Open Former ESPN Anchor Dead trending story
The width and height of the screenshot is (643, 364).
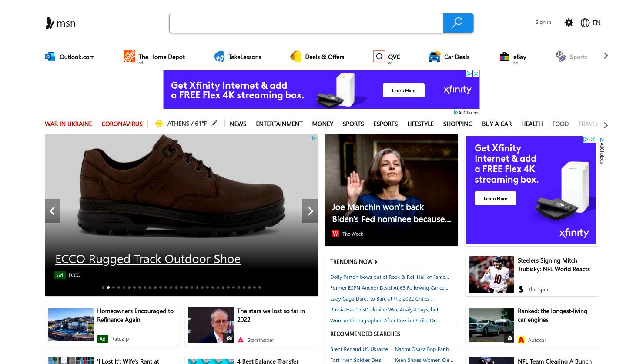pyautogui.click(x=390, y=288)
